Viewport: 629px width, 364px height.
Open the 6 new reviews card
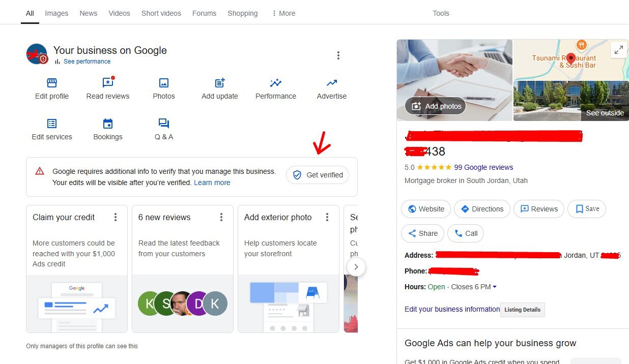coord(183,269)
